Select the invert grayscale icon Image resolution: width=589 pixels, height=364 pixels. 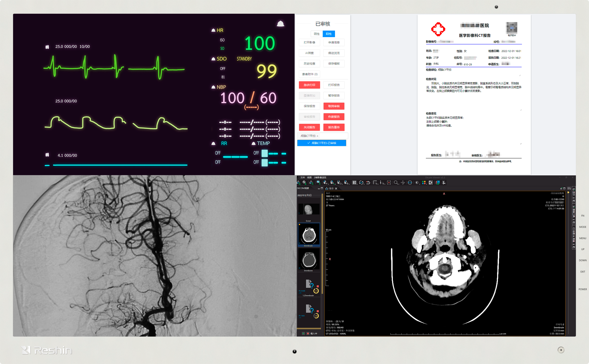[431, 182]
